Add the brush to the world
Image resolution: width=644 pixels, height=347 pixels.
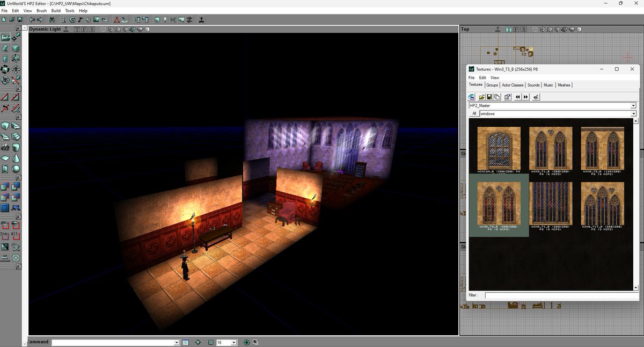[x=6, y=186]
